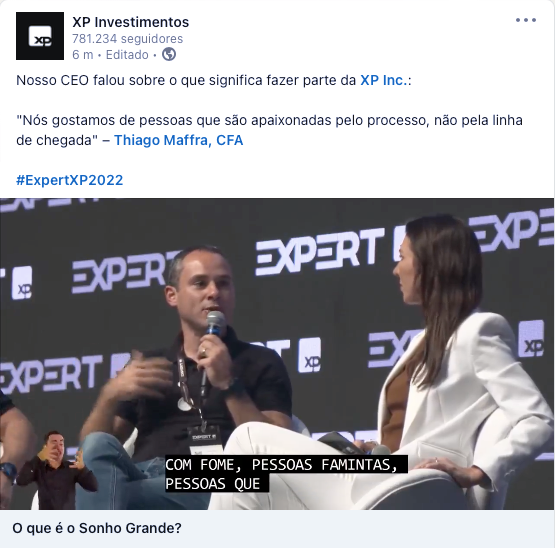Image resolution: width=555 pixels, height=548 pixels.
Task: Click the Editado label
Action: pyautogui.click(x=127, y=55)
